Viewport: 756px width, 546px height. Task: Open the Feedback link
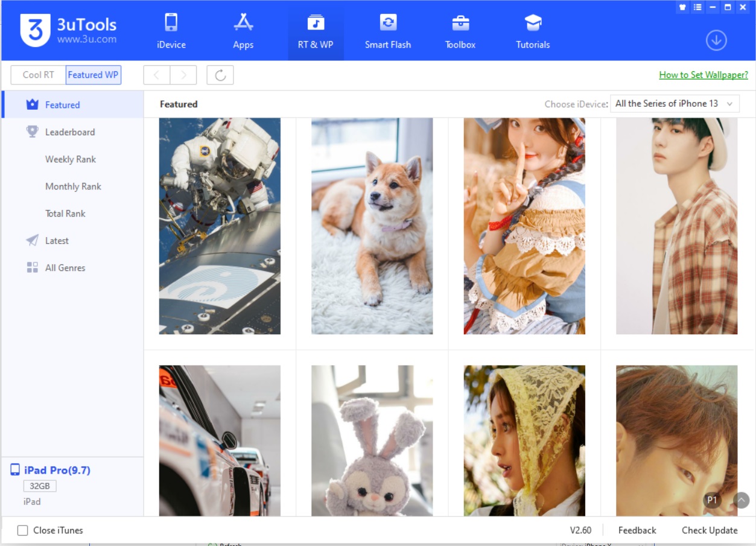(637, 531)
